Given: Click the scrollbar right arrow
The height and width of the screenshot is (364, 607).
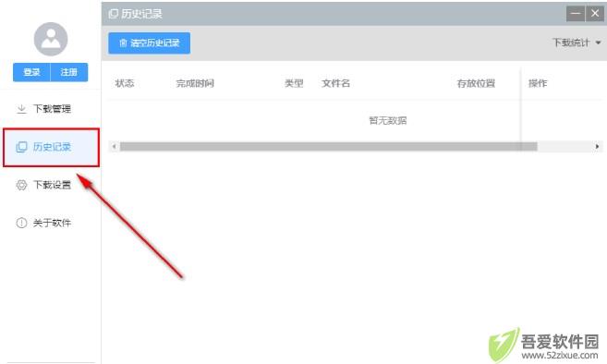Looking at the screenshot, I should (x=597, y=146).
